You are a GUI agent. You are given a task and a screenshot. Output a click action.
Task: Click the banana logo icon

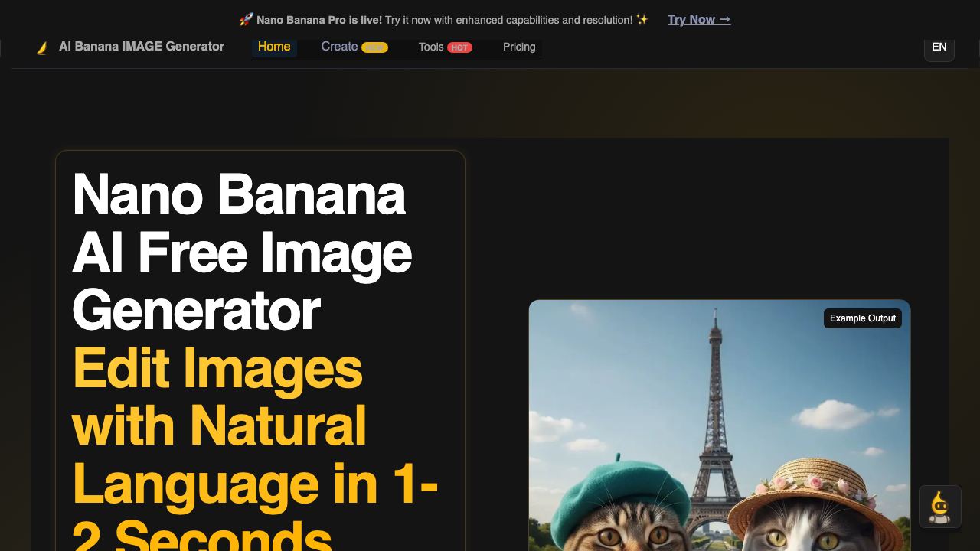coord(42,47)
